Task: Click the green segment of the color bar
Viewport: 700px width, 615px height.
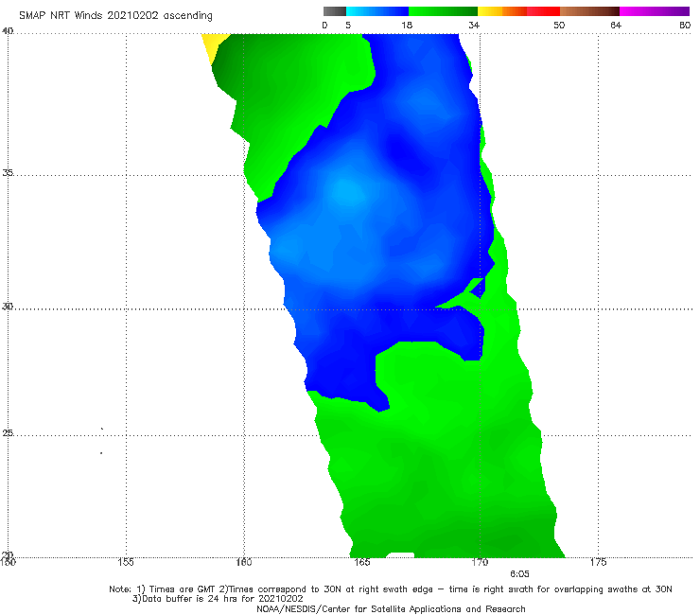Action: pyautogui.click(x=443, y=11)
